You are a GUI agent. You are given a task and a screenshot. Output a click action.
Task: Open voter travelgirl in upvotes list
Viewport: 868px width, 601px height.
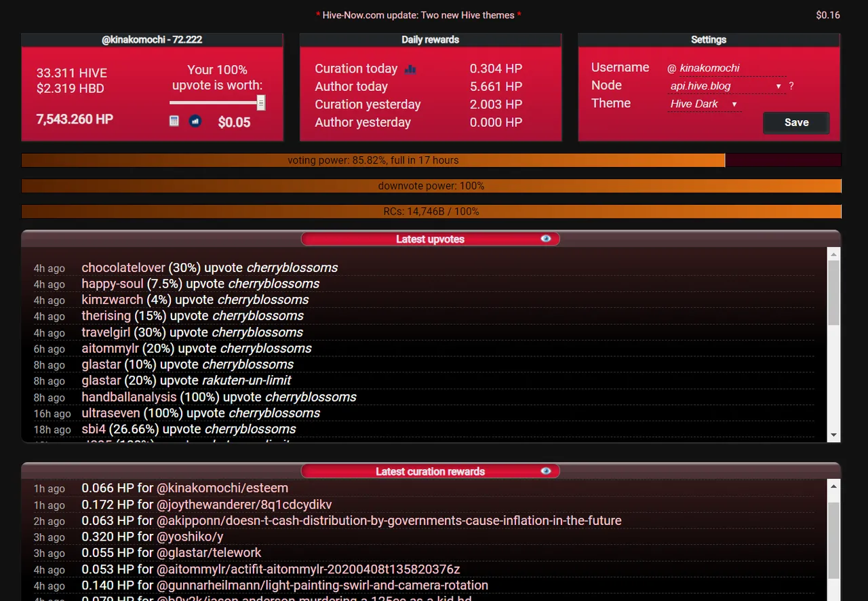click(x=106, y=332)
